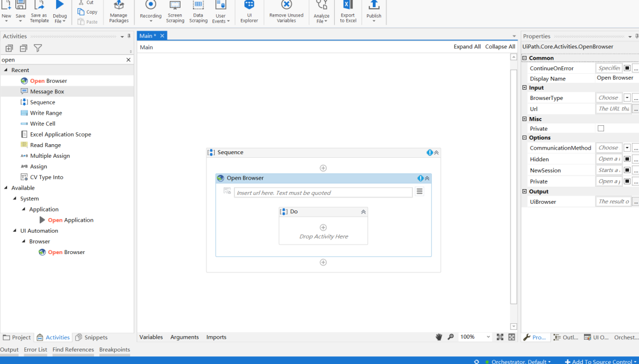The height and width of the screenshot is (364, 639).
Task: Click collapse-all icon in Activities panel
Action: pos(24,48)
